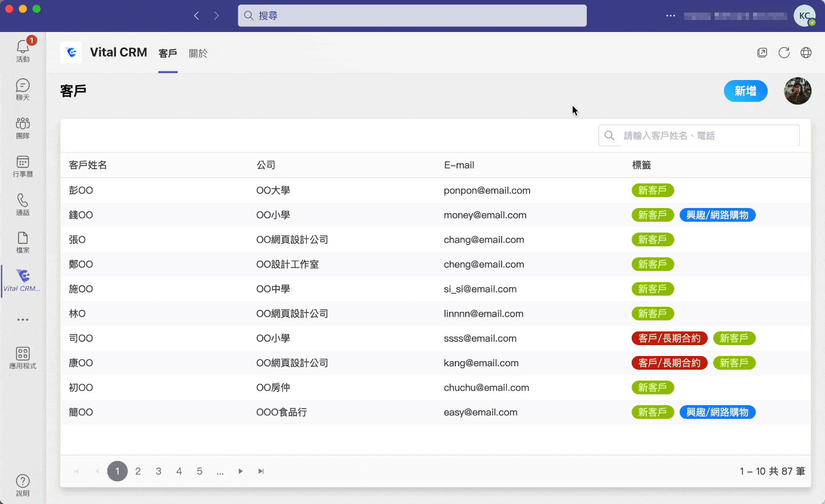825x504 pixels.
Task: Open customer 初OO
Action: click(81, 387)
